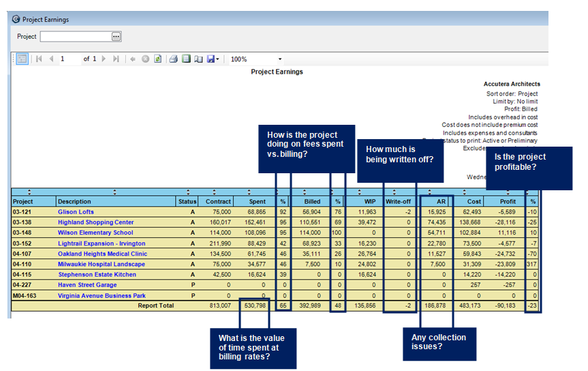Image resolution: width=588 pixels, height=371 pixels.
Task: Click into the Project input field
Action: point(75,36)
